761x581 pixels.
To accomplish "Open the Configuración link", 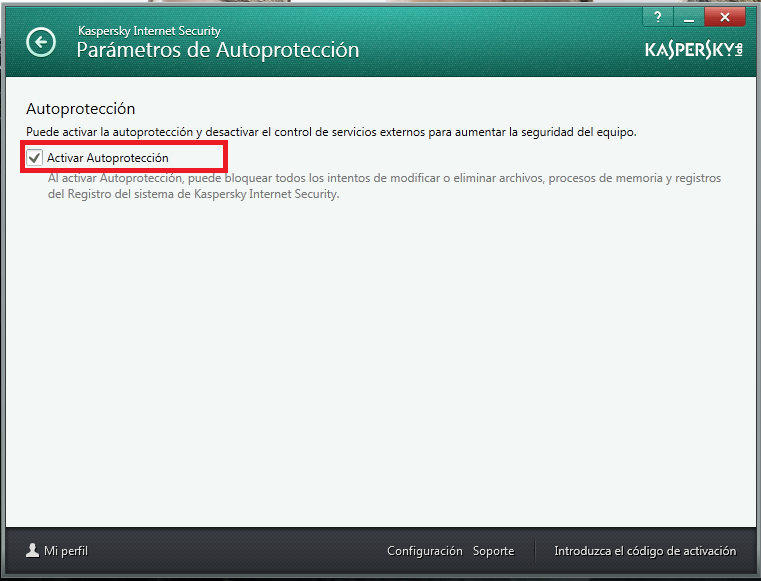I will point(425,551).
